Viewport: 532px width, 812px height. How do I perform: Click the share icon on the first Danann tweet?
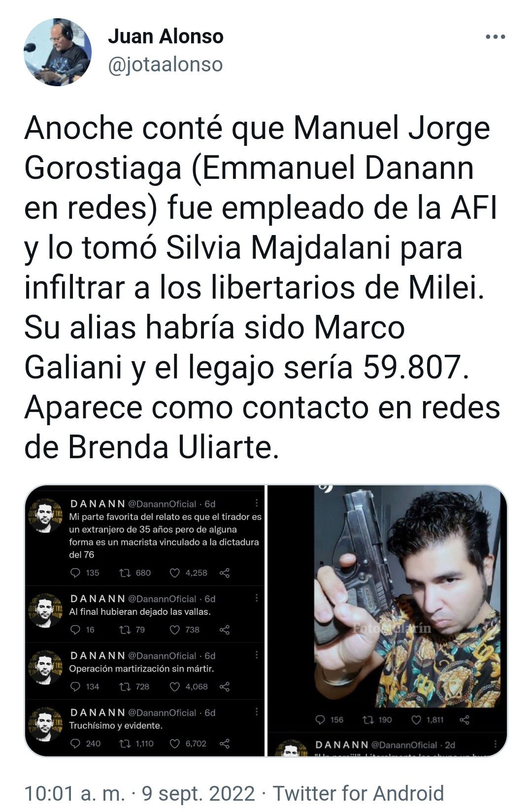(x=225, y=573)
